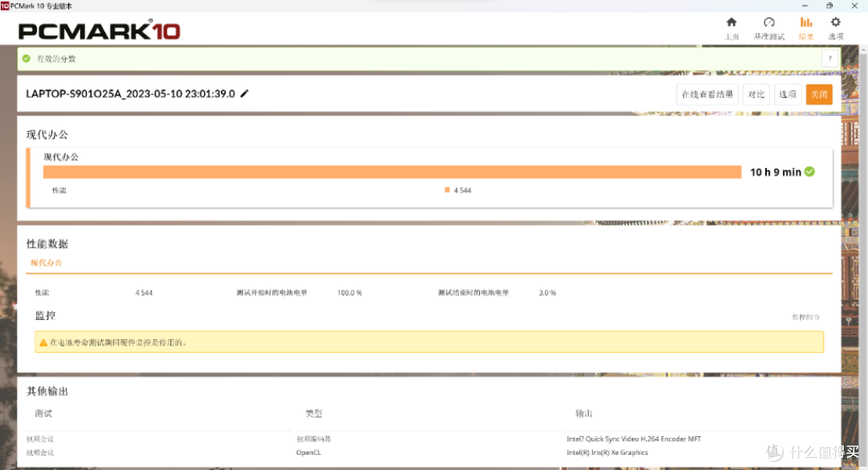Click Intel(R) Iris(R) Xe Graphics entry
Screen dimensions: 868x470
point(608,452)
